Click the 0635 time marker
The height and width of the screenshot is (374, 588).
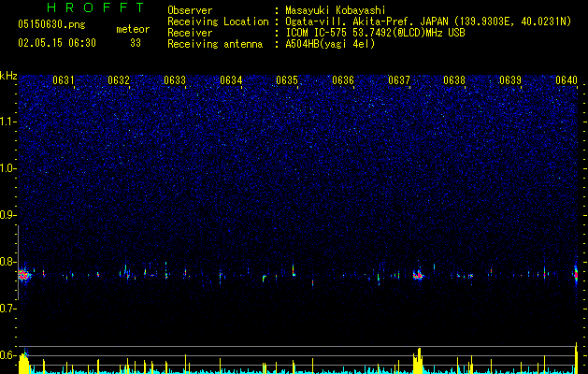tap(287, 80)
